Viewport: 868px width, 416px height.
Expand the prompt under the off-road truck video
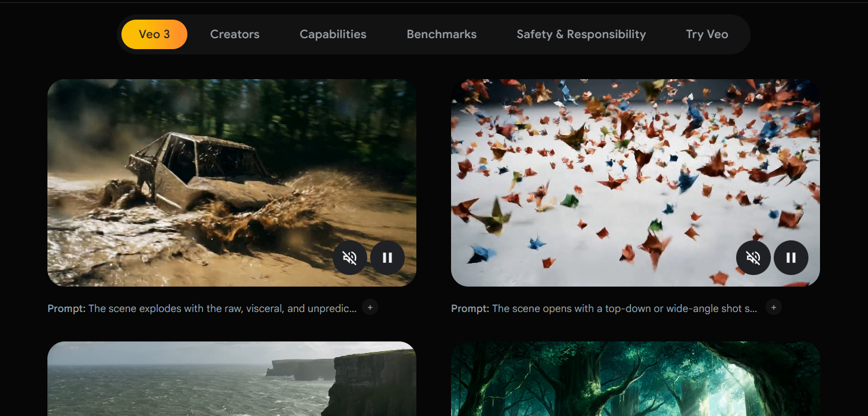[370, 307]
